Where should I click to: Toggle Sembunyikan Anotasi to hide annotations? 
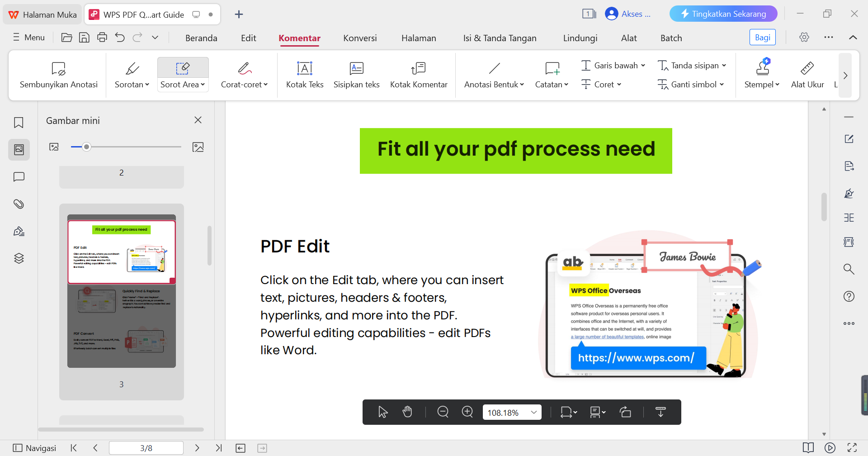coord(58,75)
